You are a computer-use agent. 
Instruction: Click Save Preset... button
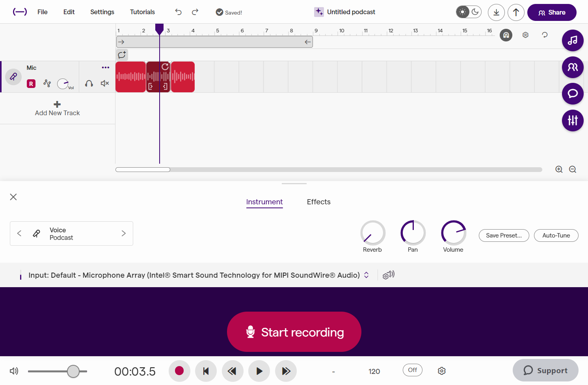click(504, 235)
